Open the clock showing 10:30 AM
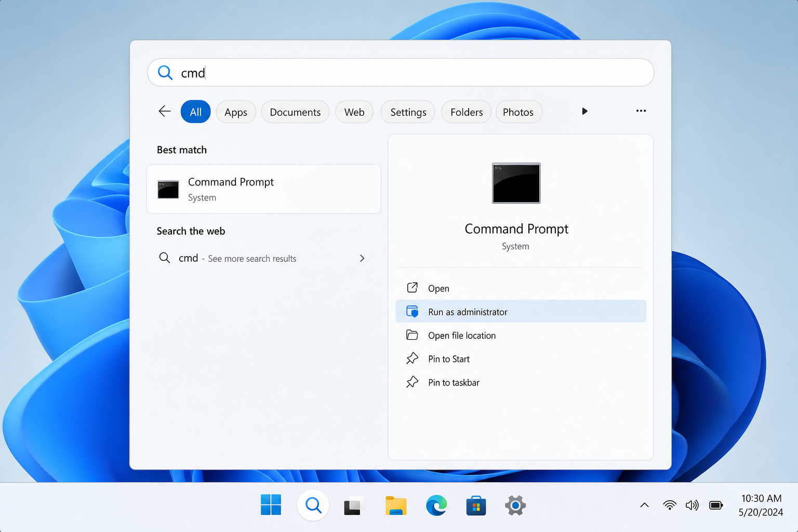This screenshot has width=798, height=532. pyautogui.click(x=761, y=505)
